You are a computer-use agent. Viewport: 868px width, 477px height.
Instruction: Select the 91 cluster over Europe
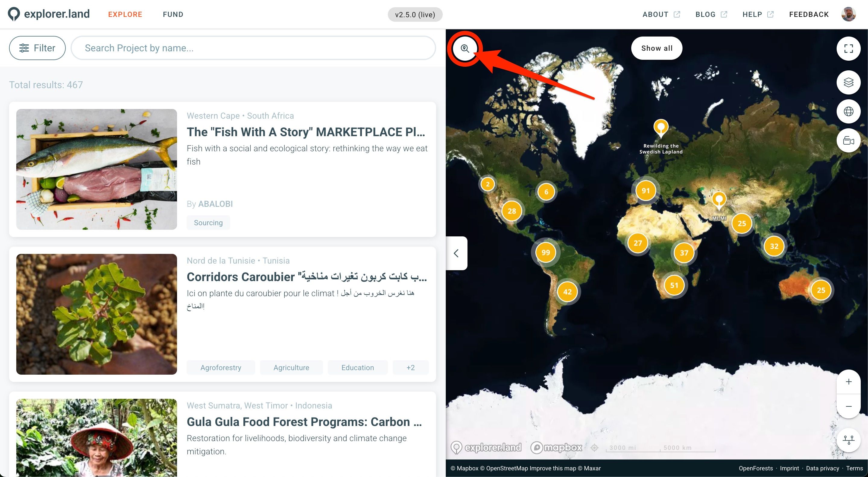coord(646,190)
